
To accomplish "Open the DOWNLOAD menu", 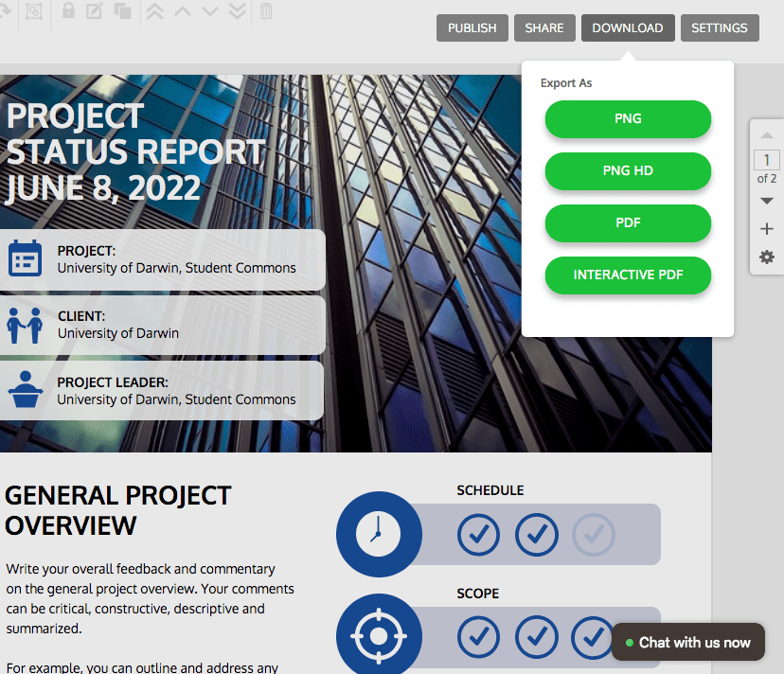I will pos(627,27).
